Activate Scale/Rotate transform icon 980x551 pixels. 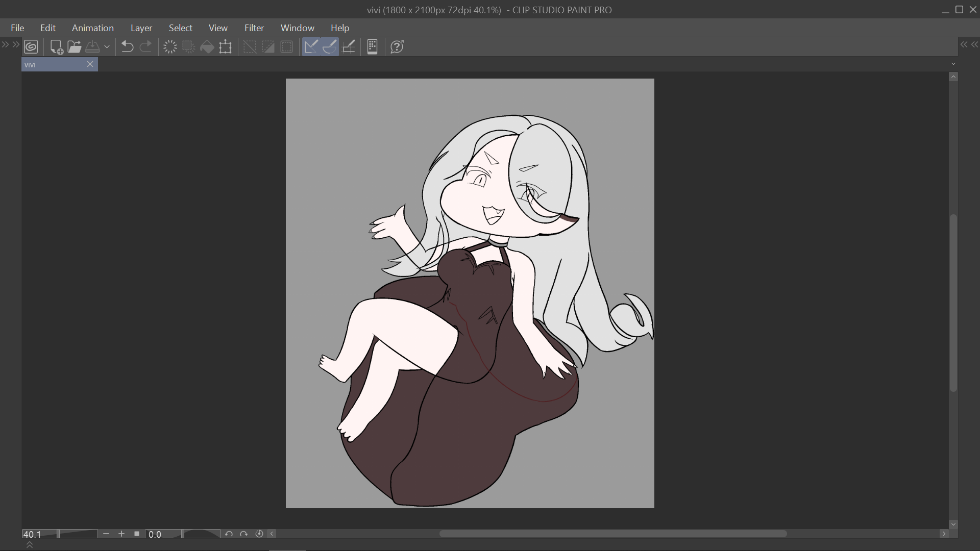225,47
